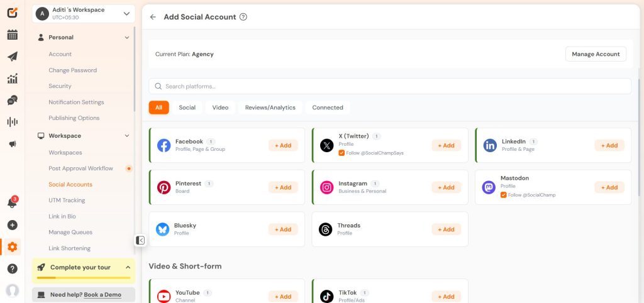644x303 pixels.
Task: Collapse the Complete your tour panel
Action: 128,267
